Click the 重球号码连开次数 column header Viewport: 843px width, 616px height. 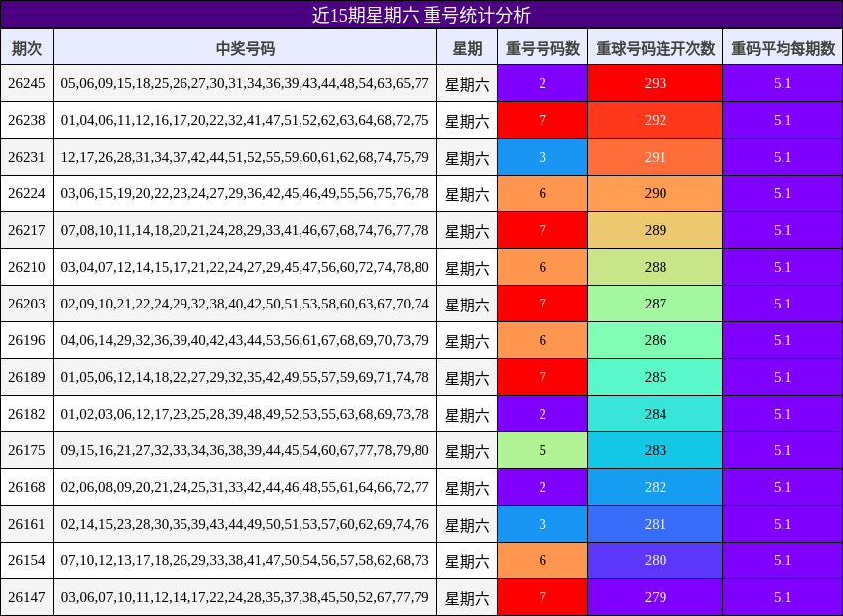(x=655, y=48)
